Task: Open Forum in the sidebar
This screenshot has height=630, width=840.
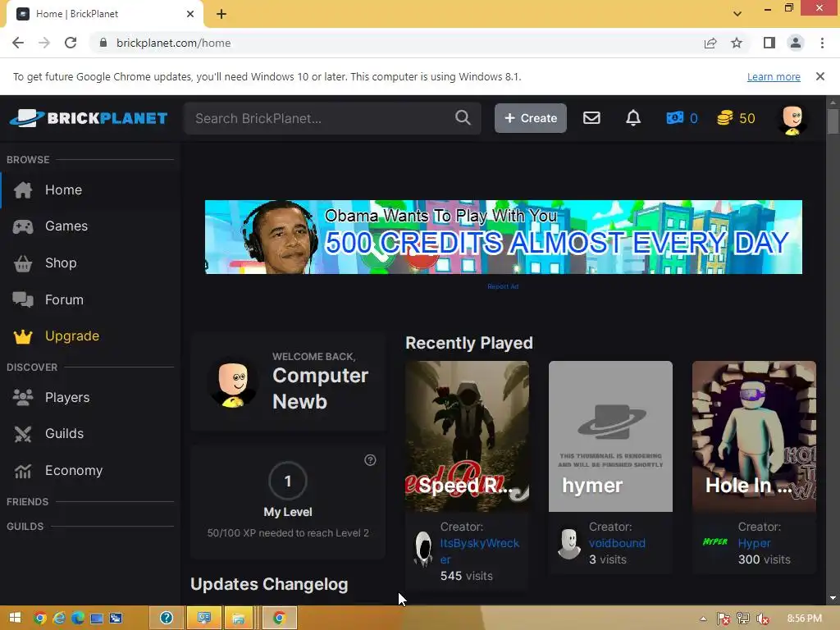Action: tap(64, 299)
